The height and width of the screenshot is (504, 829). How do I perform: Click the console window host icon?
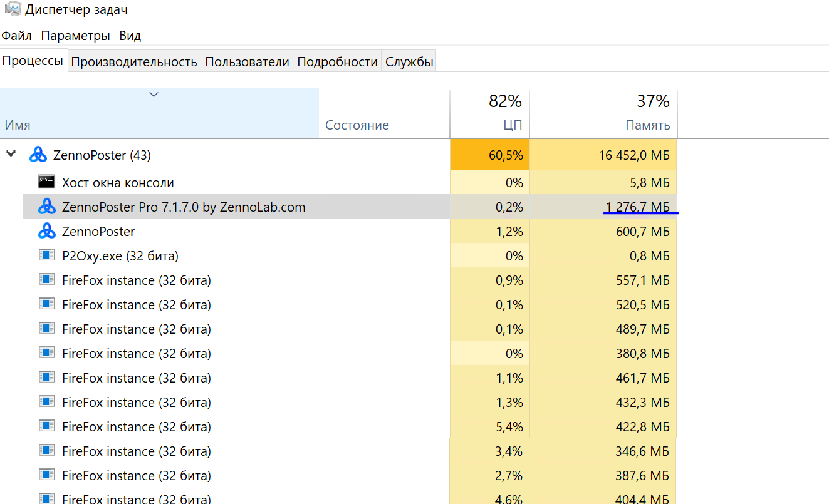(x=46, y=182)
